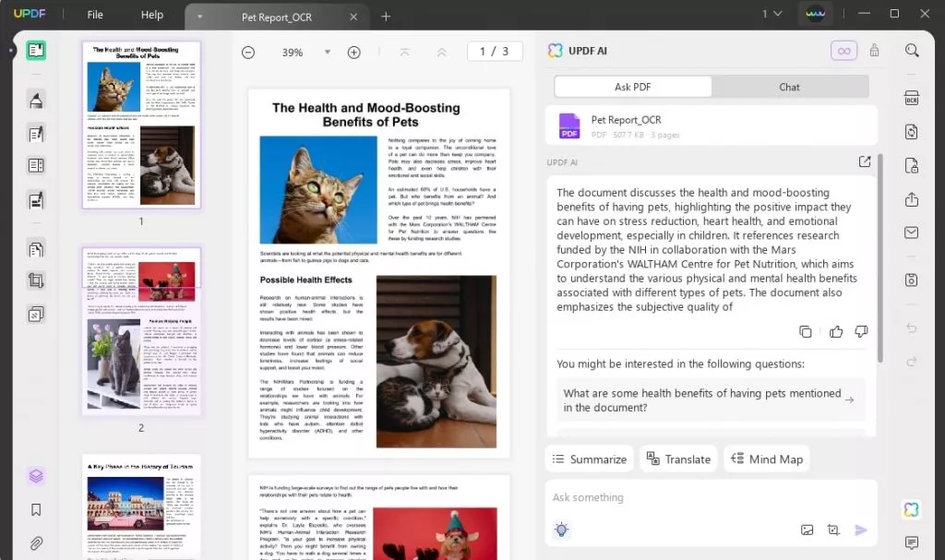Open the prompt lightbulb in chat box
This screenshot has height=560, width=945.
pyautogui.click(x=562, y=530)
